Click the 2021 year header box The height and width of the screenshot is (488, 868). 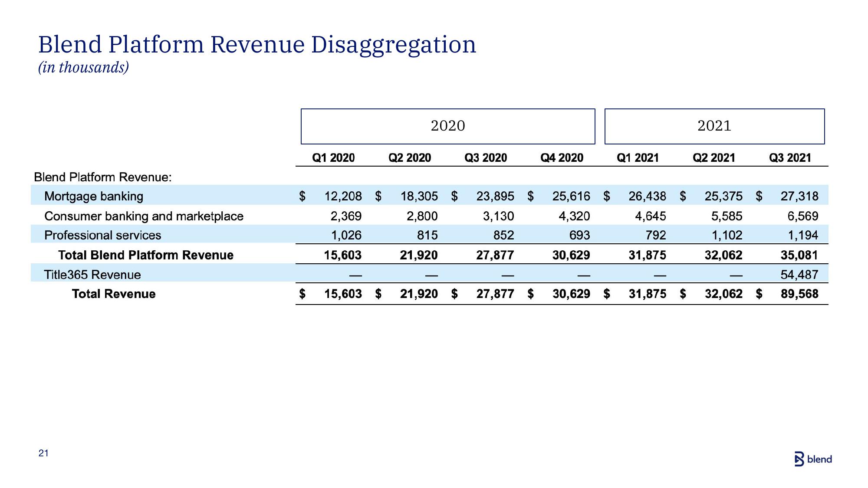(714, 126)
